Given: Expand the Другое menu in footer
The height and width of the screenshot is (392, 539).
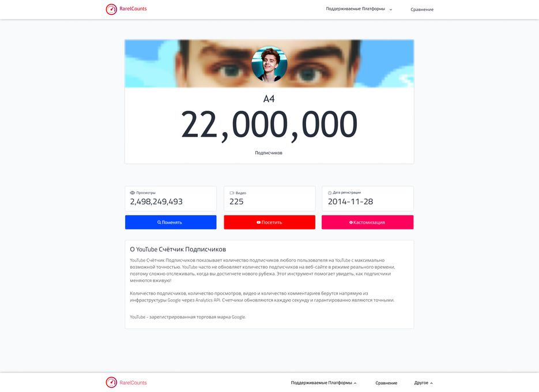Looking at the screenshot, I should [x=424, y=383].
